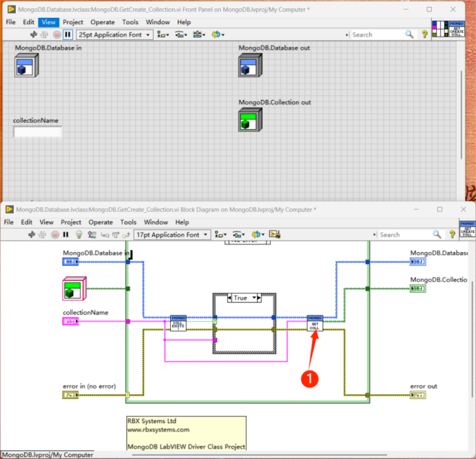The height and width of the screenshot is (459, 476).
Task: Select collectionName string terminal on diagram
Action: pos(70,321)
